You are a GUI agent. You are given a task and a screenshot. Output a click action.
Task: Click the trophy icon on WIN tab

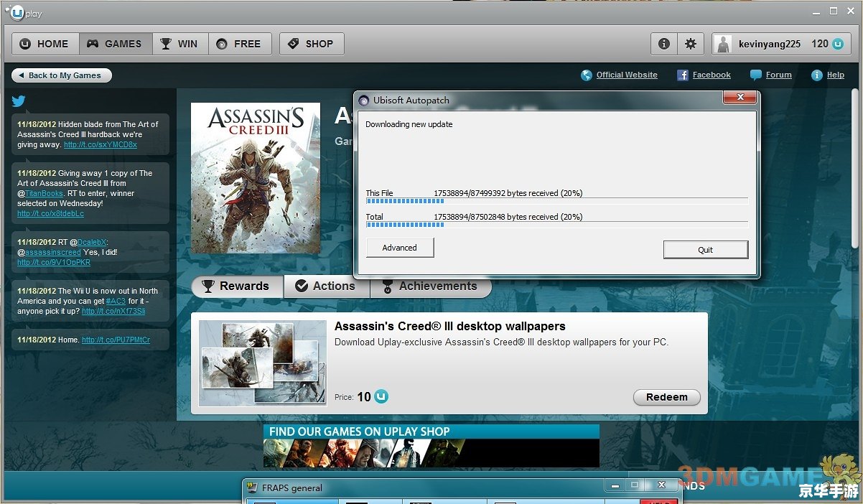(166, 44)
